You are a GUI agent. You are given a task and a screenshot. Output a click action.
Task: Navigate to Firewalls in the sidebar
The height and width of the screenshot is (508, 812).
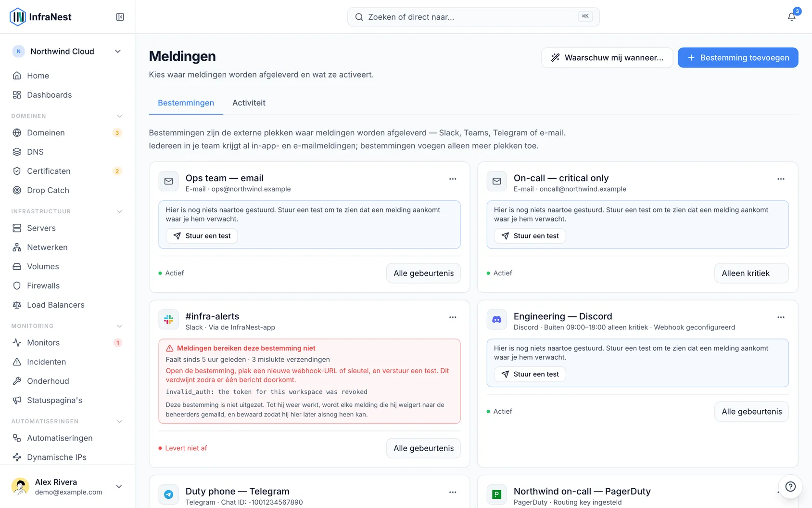[67, 286]
